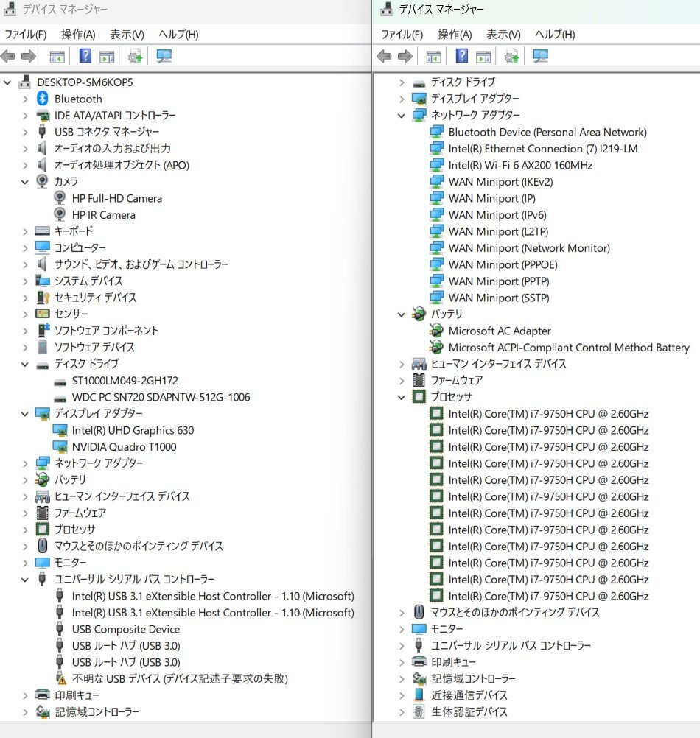Click USB Composite Device plug icon
The width and height of the screenshot is (700, 738).
tap(60, 629)
